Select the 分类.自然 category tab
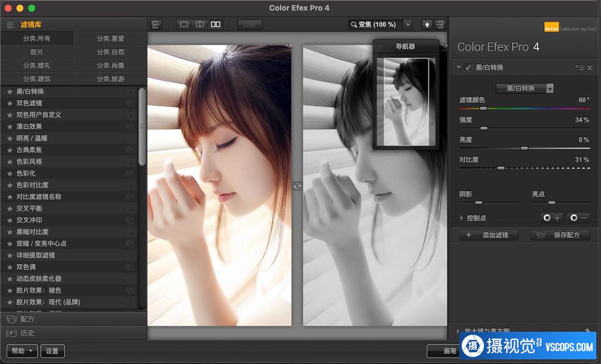 coord(111,51)
